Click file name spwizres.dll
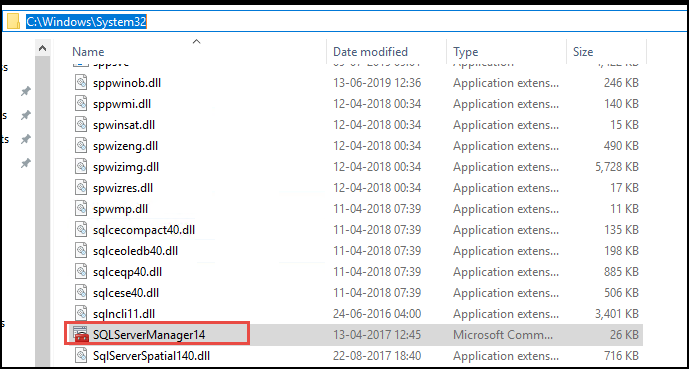 [123, 188]
